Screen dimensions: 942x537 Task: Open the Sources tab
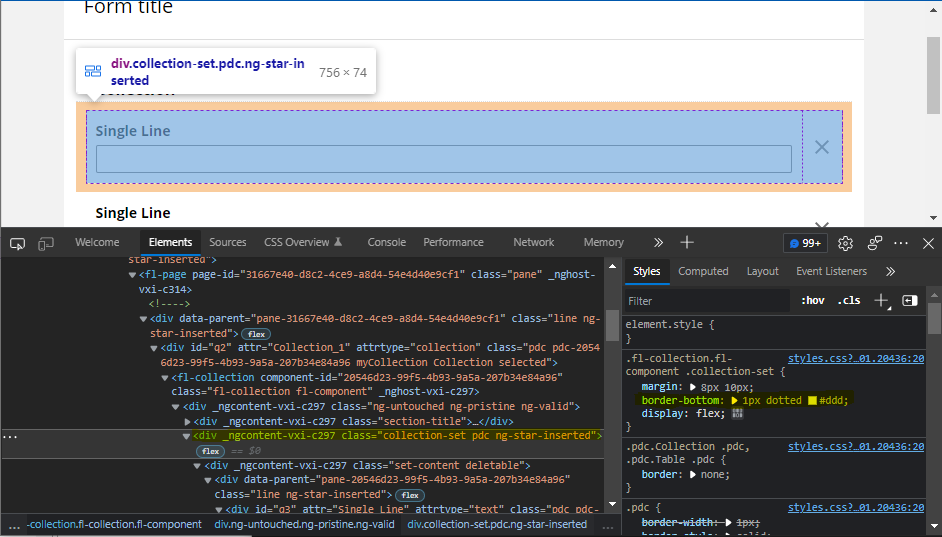tap(228, 243)
